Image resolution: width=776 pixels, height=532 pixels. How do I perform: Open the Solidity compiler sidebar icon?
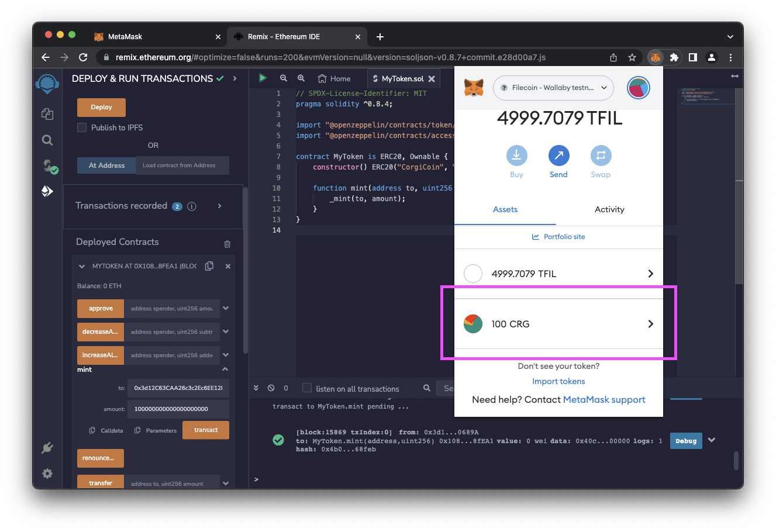tap(49, 167)
